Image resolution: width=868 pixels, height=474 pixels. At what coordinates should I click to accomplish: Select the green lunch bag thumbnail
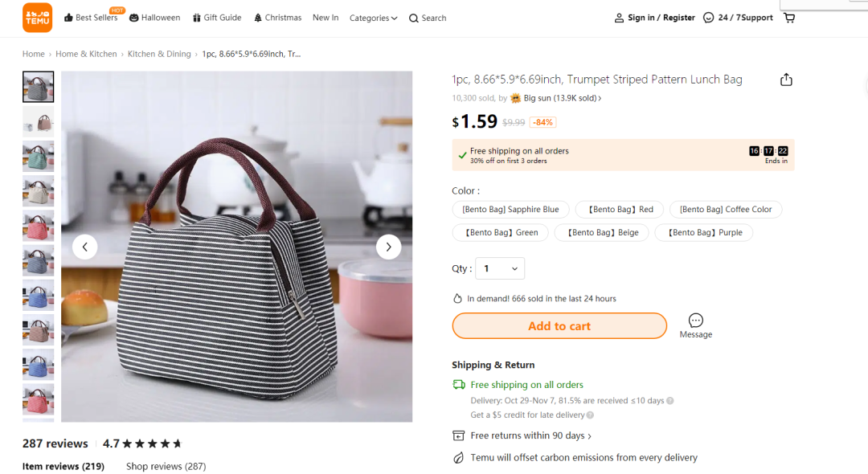[x=39, y=157]
